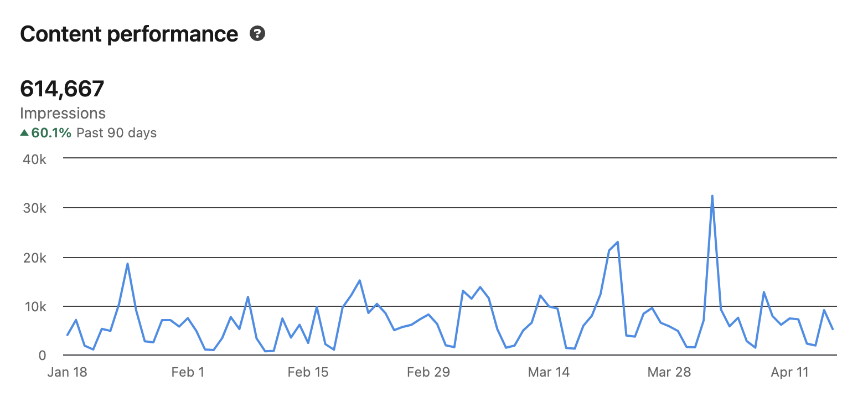Click the help question mark icon

pyautogui.click(x=257, y=34)
